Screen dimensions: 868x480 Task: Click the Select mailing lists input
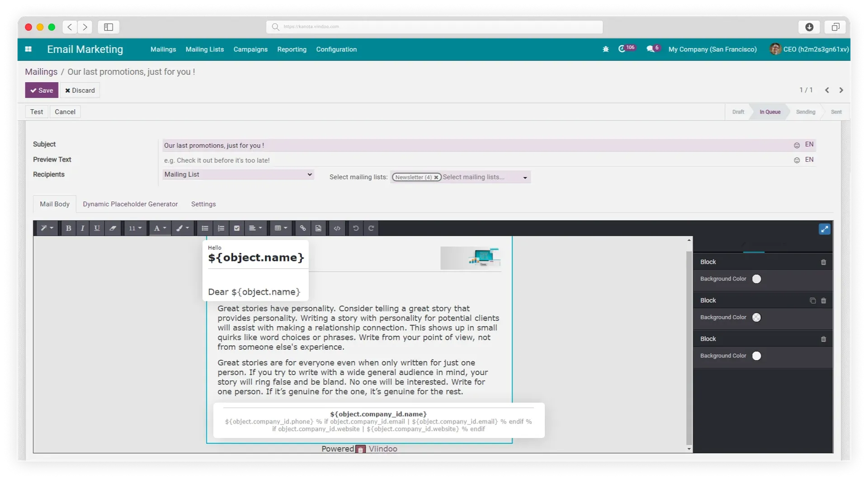pyautogui.click(x=480, y=177)
